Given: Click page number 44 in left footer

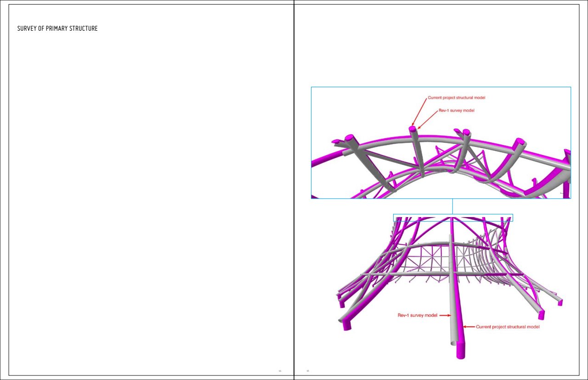Looking at the screenshot, I should coord(279,371).
